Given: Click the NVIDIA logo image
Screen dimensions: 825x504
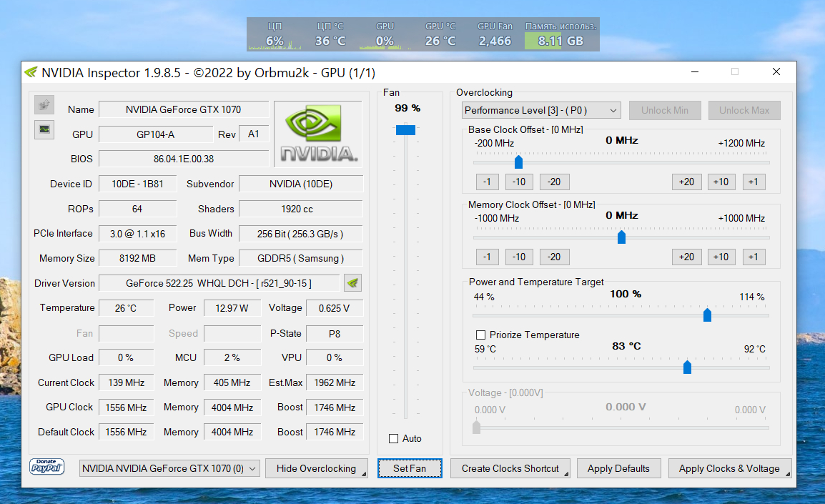Looking at the screenshot, I should click(318, 134).
